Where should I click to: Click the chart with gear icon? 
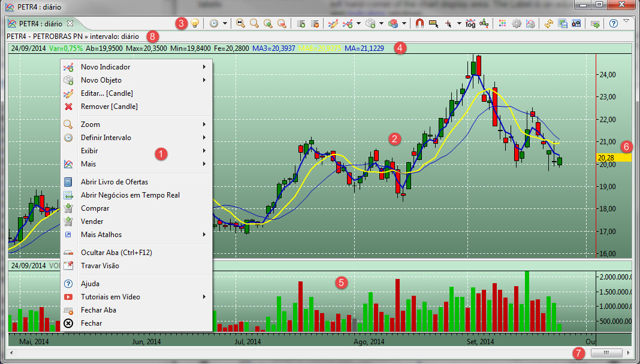530,23
